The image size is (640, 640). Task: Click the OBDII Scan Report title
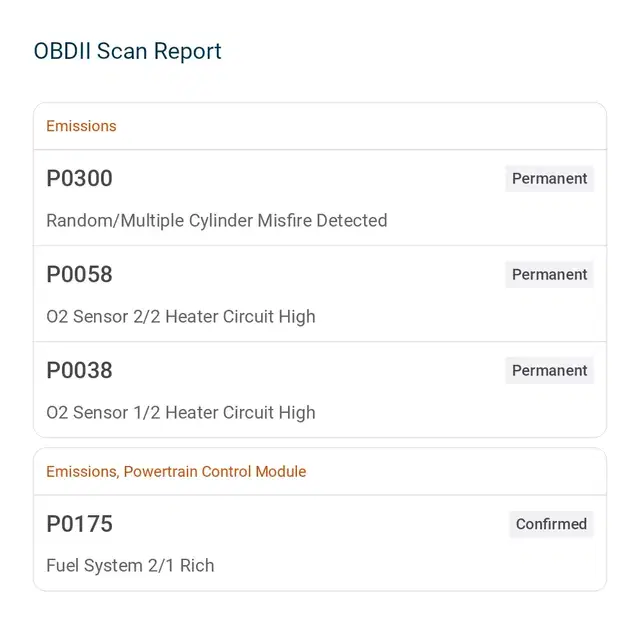127,51
